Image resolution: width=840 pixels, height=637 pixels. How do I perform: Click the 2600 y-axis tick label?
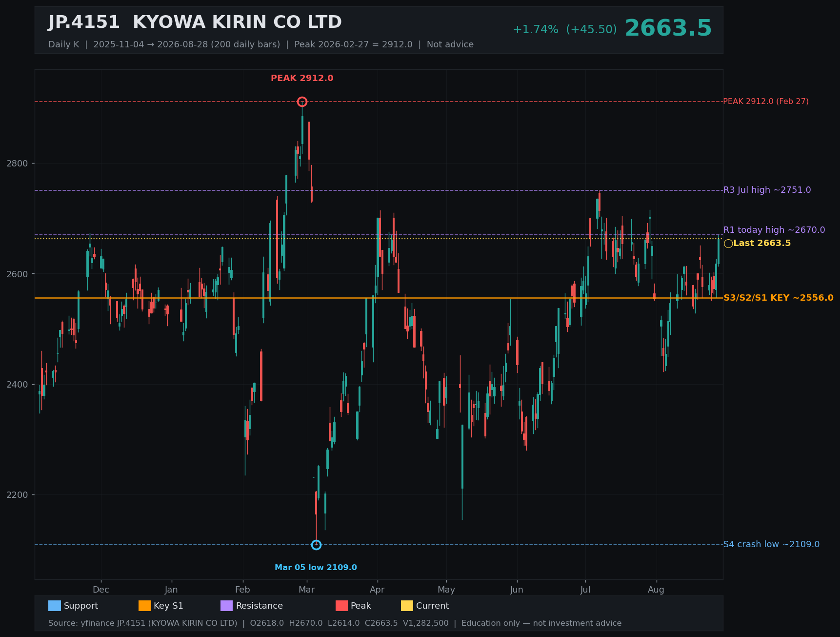(x=17, y=274)
